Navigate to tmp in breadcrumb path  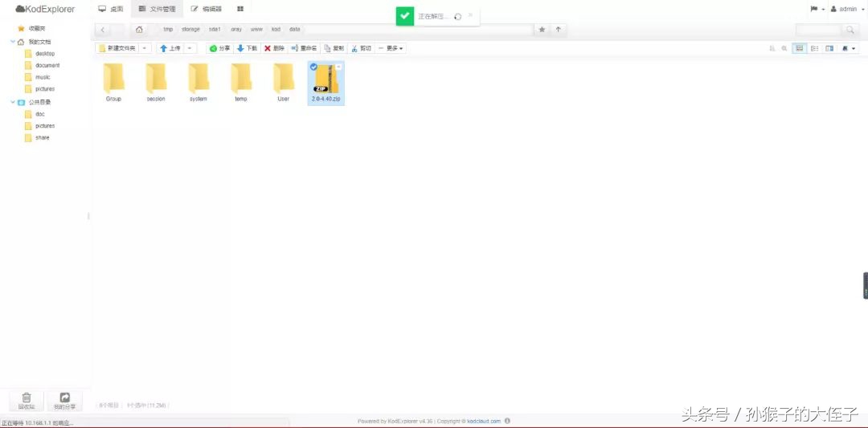(x=168, y=29)
